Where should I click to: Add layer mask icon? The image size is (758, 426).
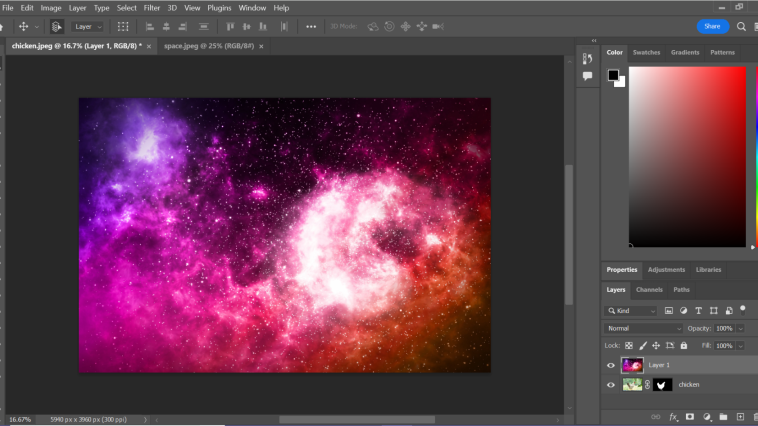coord(690,417)
